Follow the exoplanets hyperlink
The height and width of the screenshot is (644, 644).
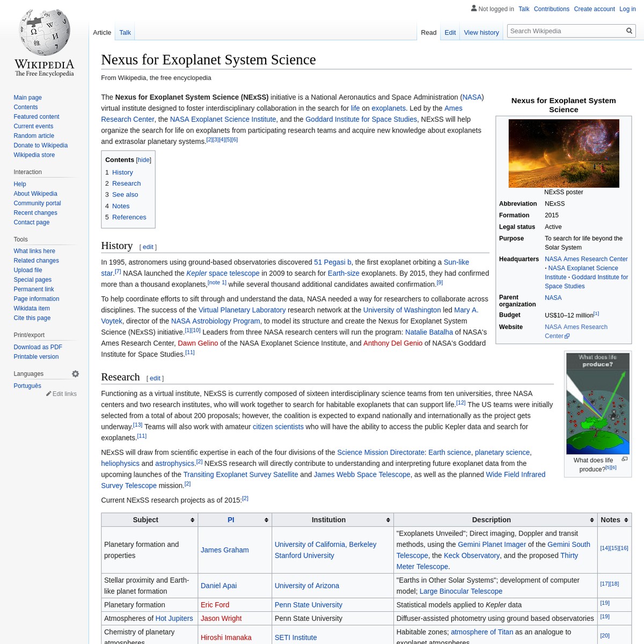click(x=388, y=108)
